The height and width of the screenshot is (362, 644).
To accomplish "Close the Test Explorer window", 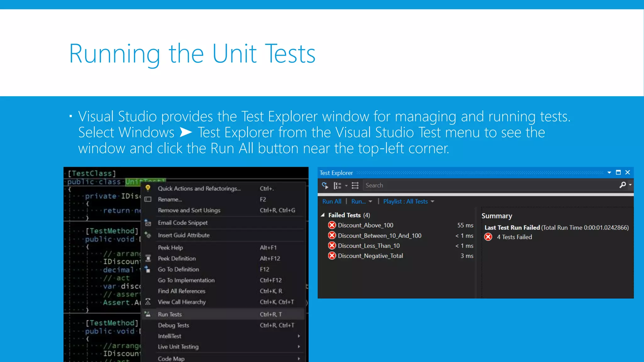I will [x=628, y=172].
